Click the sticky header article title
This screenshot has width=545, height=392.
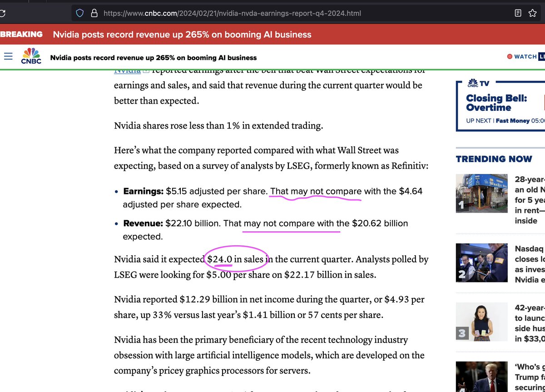[x=154, y=58]
